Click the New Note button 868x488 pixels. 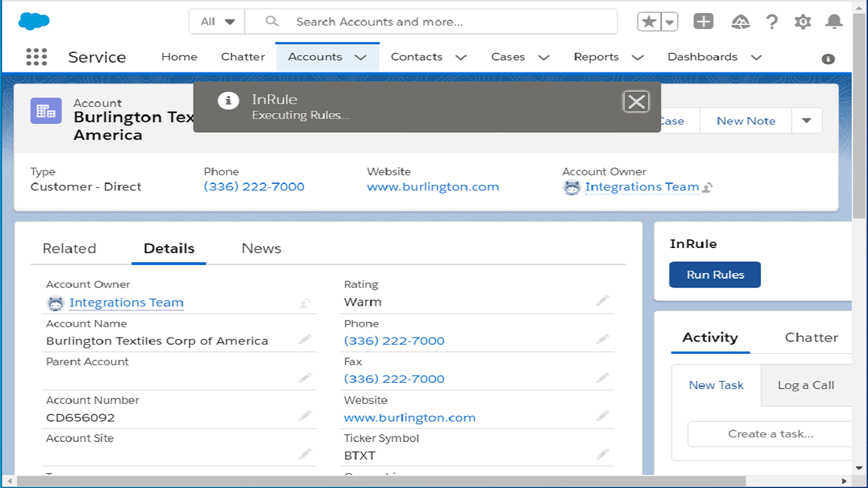(746, 121)
